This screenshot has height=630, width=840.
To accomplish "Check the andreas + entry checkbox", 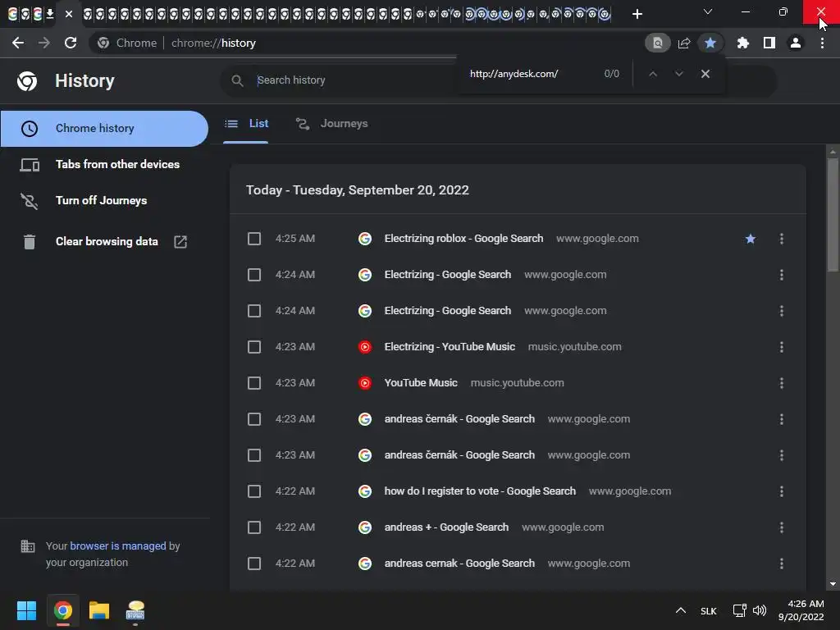I will 254,527.
